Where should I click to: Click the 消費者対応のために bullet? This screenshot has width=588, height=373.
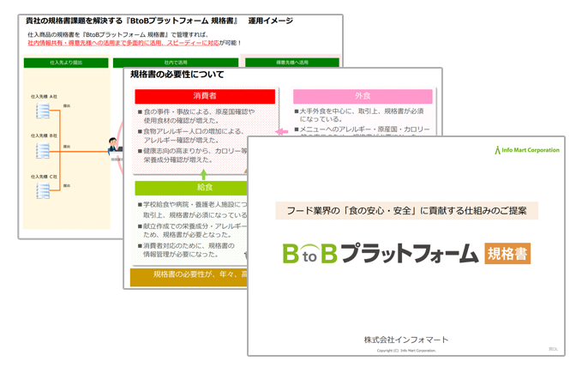(186, 250)
